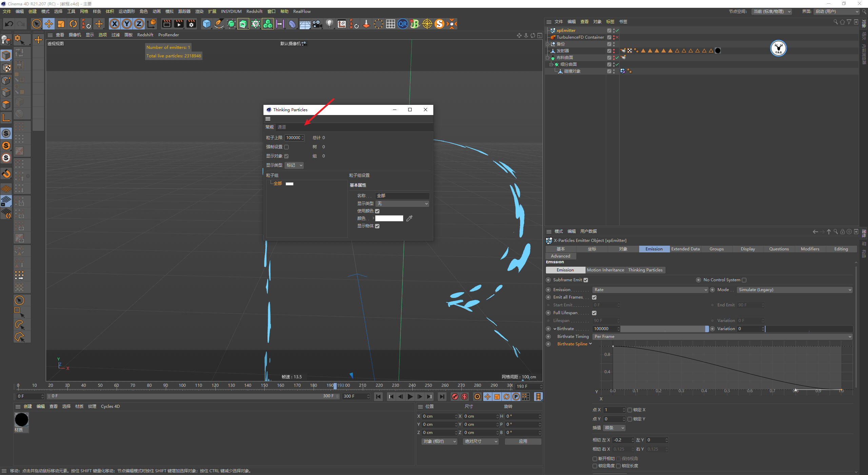Viewport: 868px width, 475px height.
Task: Open Edit Render Settings icon
Action: pos(191,24)
